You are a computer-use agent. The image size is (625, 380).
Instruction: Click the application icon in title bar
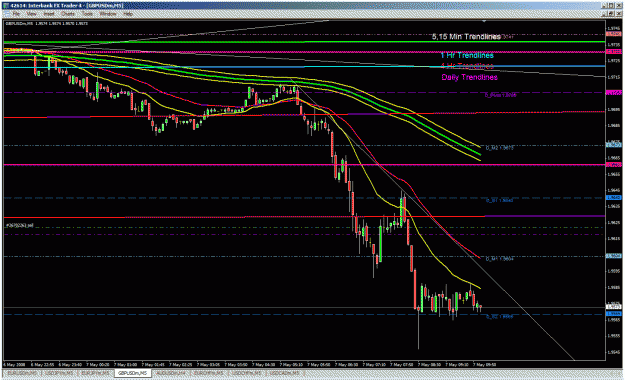coord(7,6)
